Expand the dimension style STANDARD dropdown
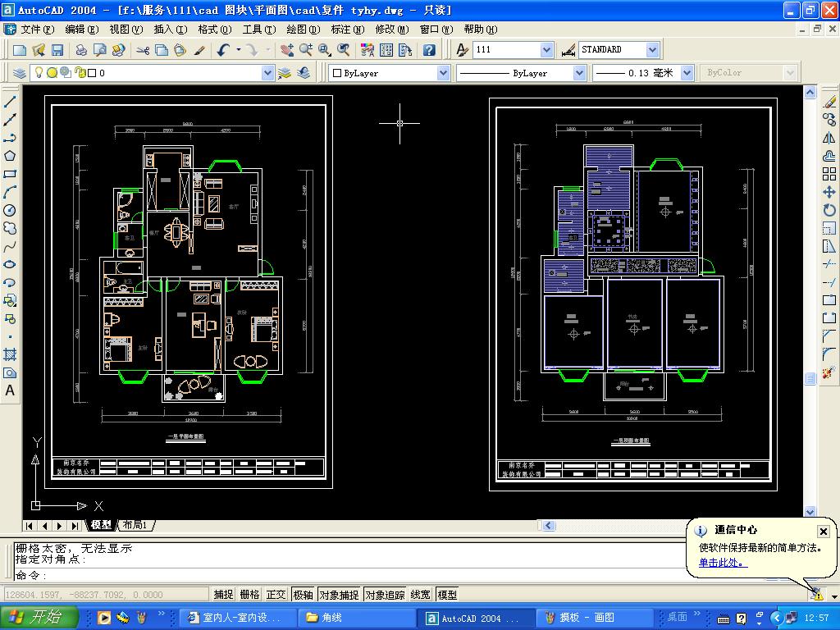Image resolution: width=840 pixels, height=630 pixels. coord(652,50)
